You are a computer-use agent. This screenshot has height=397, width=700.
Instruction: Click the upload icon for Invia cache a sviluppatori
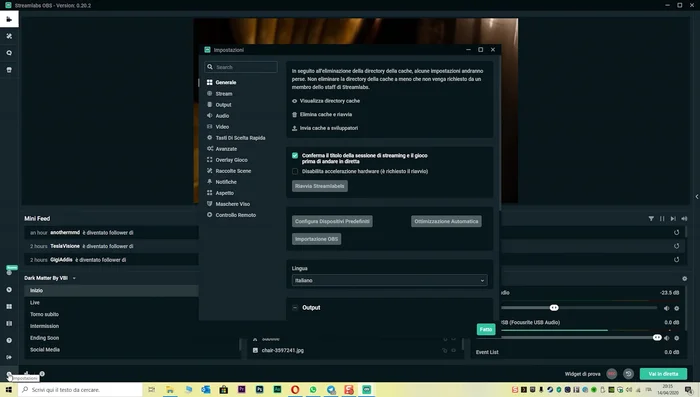(x=295, y=128)
